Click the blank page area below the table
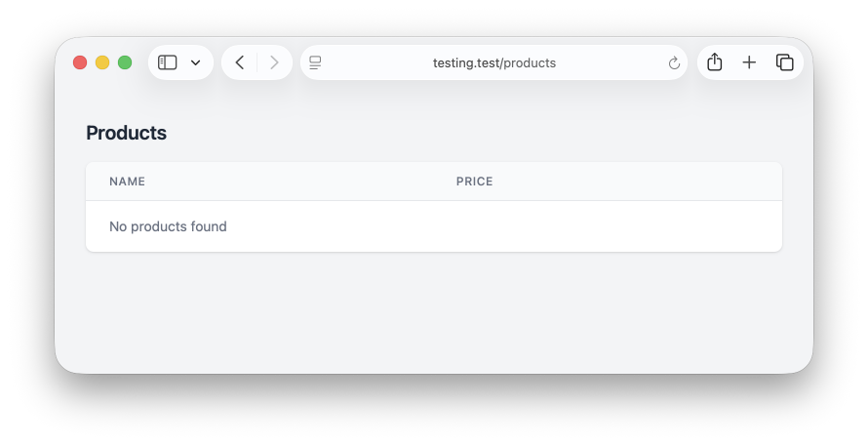The width and height of the screenshot is (868, 446). [434, 312]
